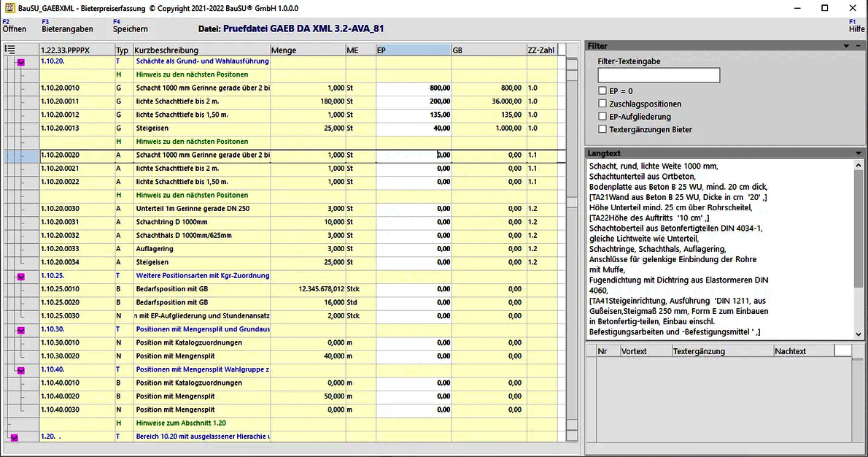The width and height of the screenshot is (868, 457).
Task: Click the ME column header
Action: point(361,50)
